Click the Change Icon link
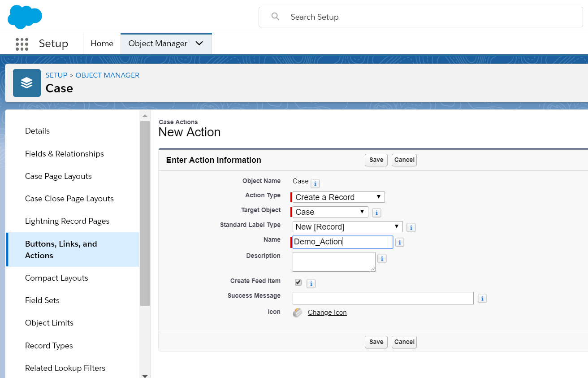Image resolution: width=588 pixels, height=378 pixels. [x=327, y=313]
